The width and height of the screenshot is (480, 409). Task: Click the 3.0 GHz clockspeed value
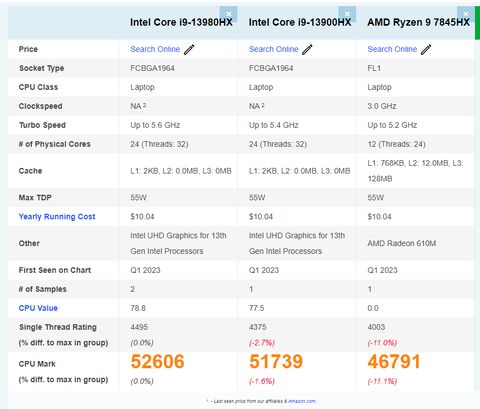coord(382,106)
